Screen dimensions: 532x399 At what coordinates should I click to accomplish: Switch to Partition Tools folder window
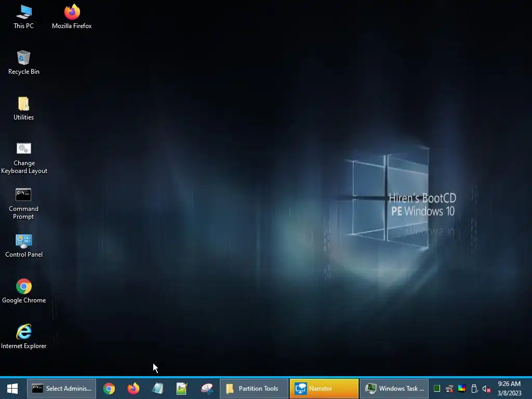coord(254,389)
